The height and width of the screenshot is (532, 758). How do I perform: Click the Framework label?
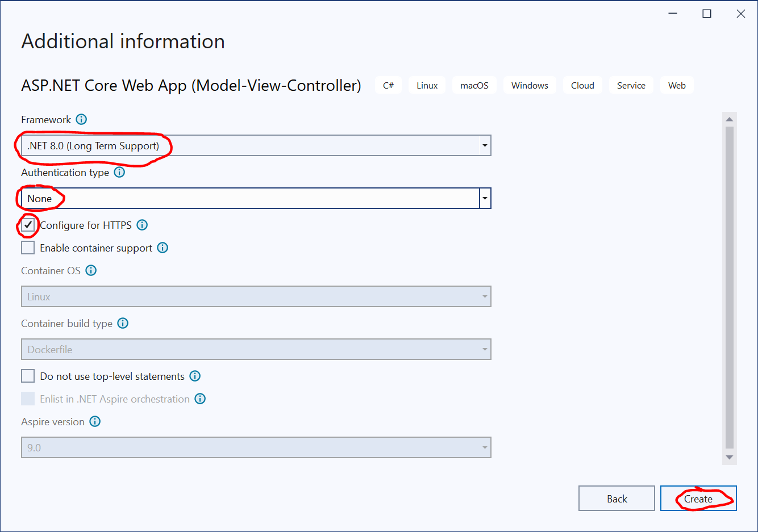click(46, 119)
